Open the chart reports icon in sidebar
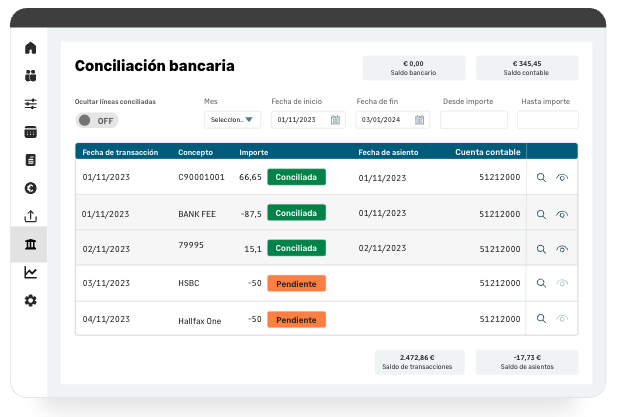 (x=31, y=272)
